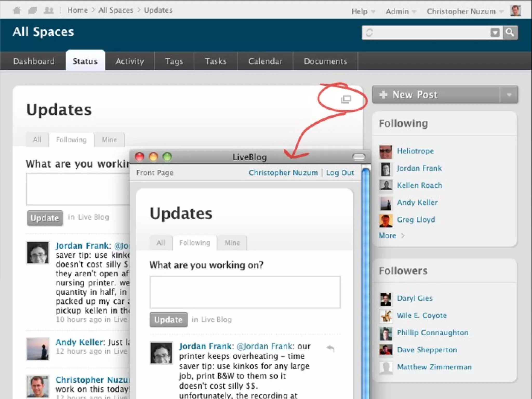The image size is (532, 399).
Task: Expand the search options dropdown arrow
Action: 495,33
